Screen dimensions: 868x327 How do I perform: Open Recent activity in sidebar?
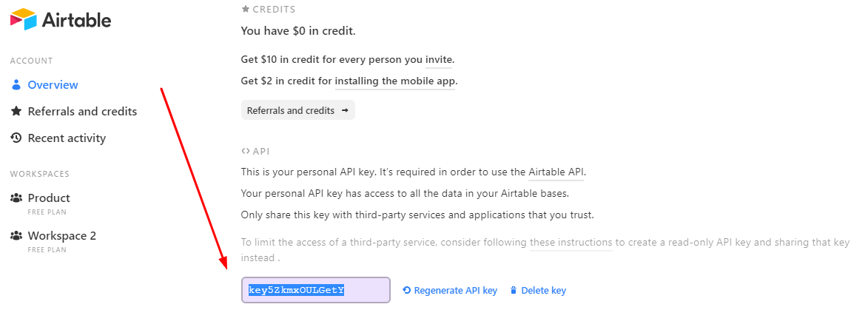click(67, 138)
